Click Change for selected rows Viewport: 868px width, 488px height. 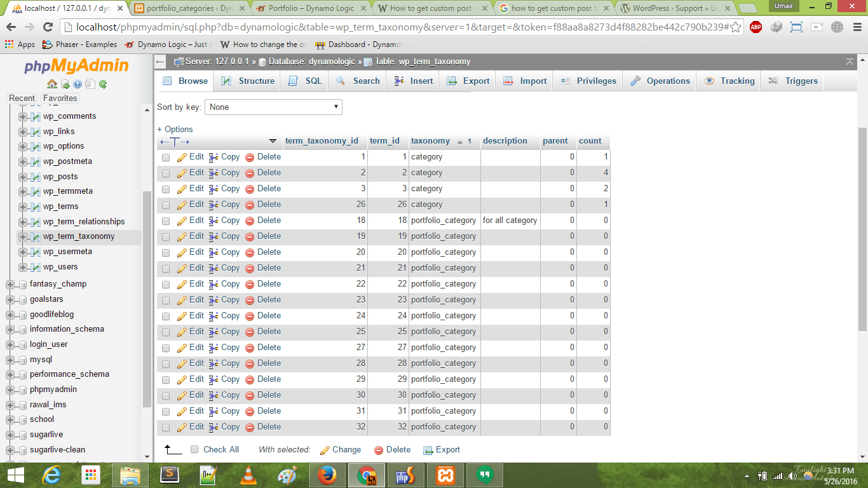pos(341,449)
